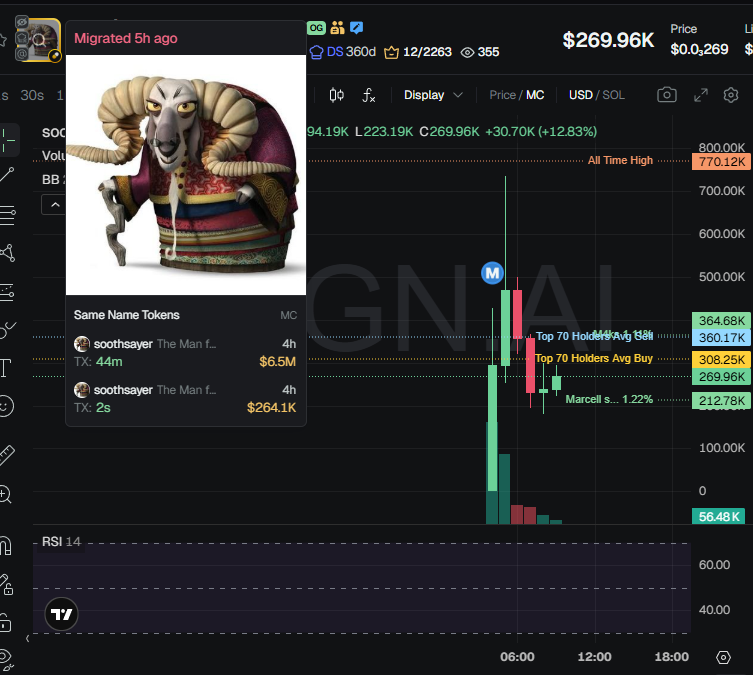Switch chart to Price mode
This screenshot has width=753, height=675.
502,95
